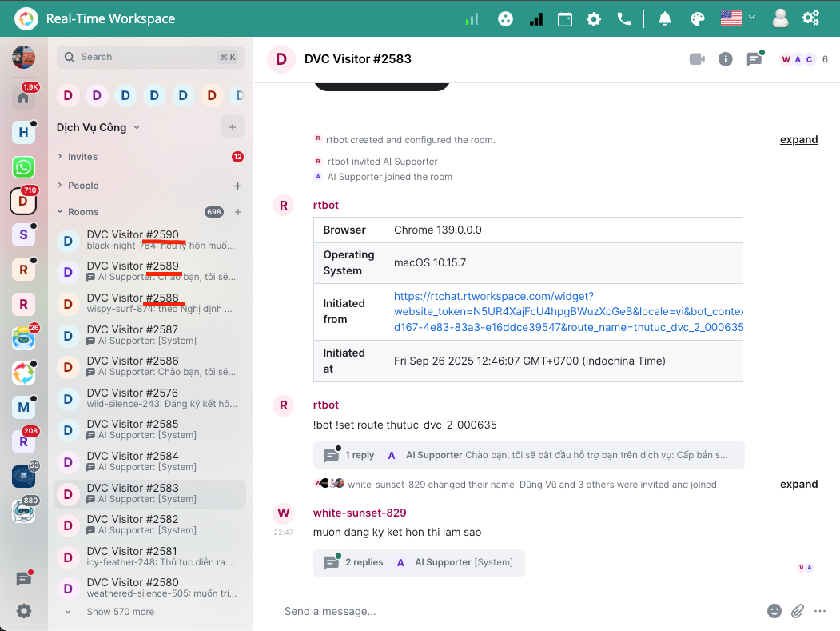Open language flag dropdown
The width and height of the screenshot is (840, 631).
pos(738,18)
